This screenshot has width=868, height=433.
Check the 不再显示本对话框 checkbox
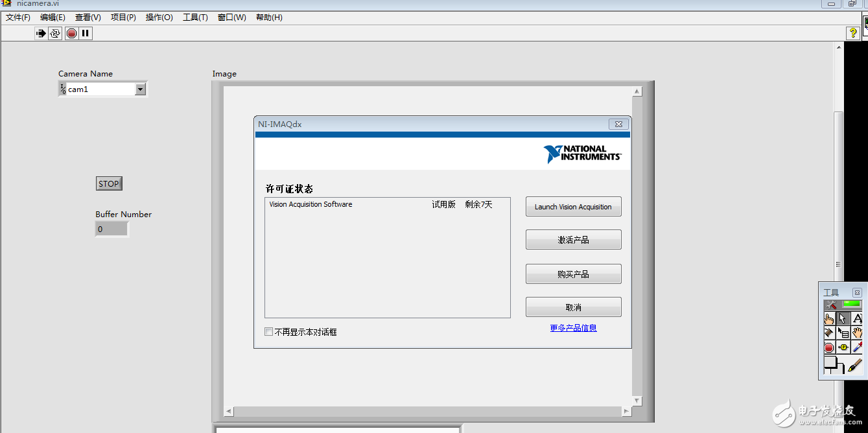coord(268,332)
